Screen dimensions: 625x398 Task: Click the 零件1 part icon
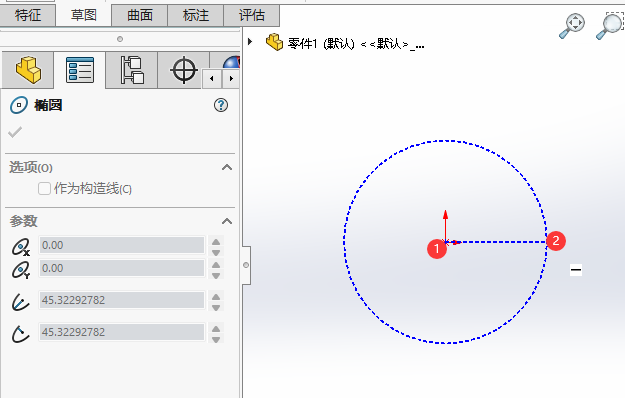(274, 42)
